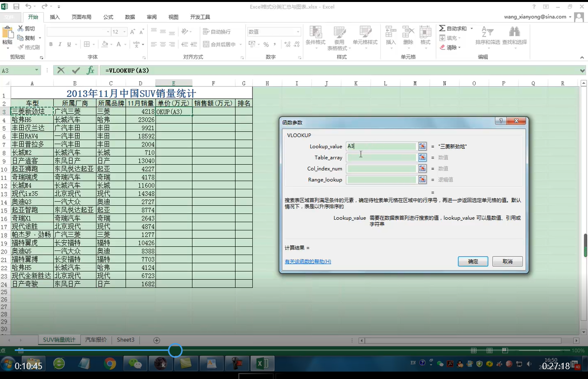Cancel formula entry with the X icon
Viewport: 588px width, 379px height.
61,70
